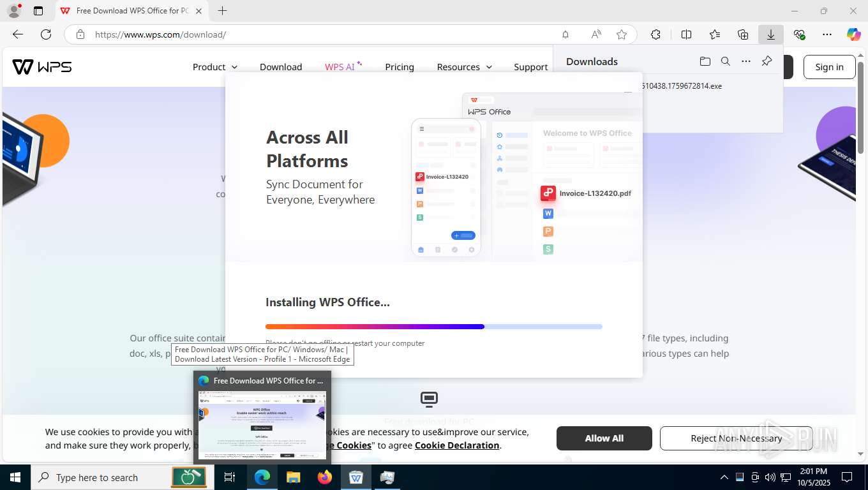
Task: Open the tab actions menu icon
Action: point(38,11)
